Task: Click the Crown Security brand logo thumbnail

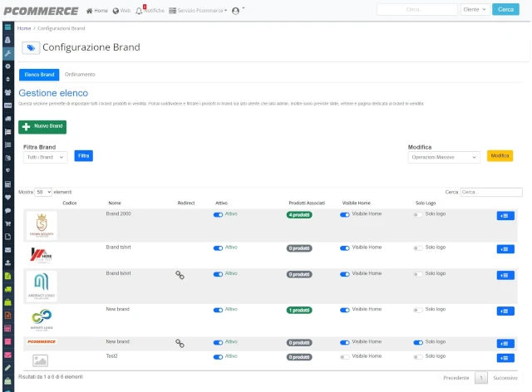Action: pos(42,226)
